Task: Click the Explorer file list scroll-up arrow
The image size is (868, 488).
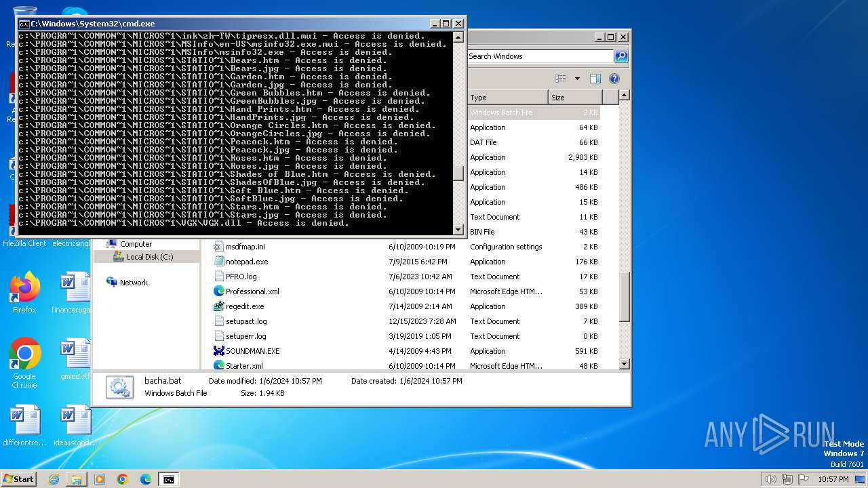Action: [x=625, y=96]
